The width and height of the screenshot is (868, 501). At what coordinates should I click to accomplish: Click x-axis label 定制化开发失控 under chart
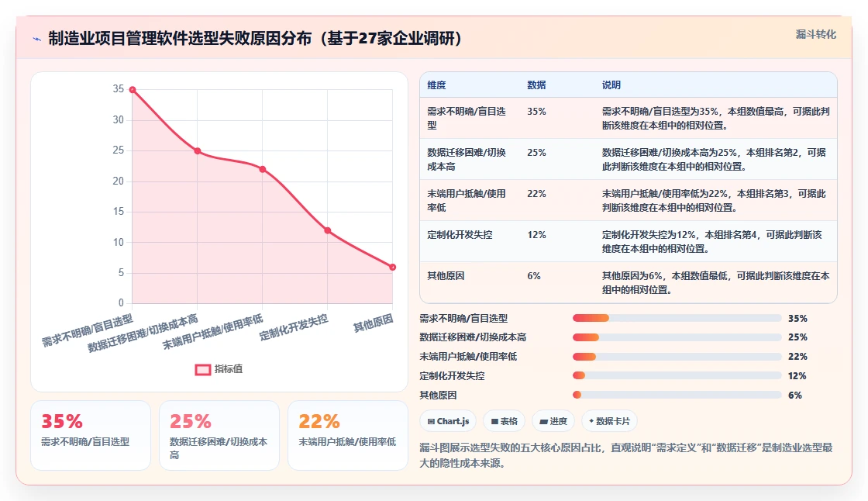click(x=294, y=327)
